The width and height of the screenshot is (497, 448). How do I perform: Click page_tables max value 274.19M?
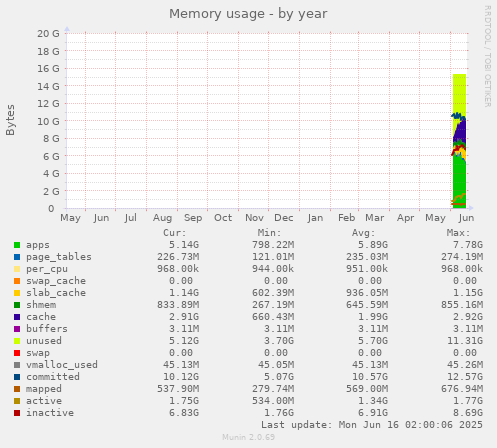coord(462,257)
